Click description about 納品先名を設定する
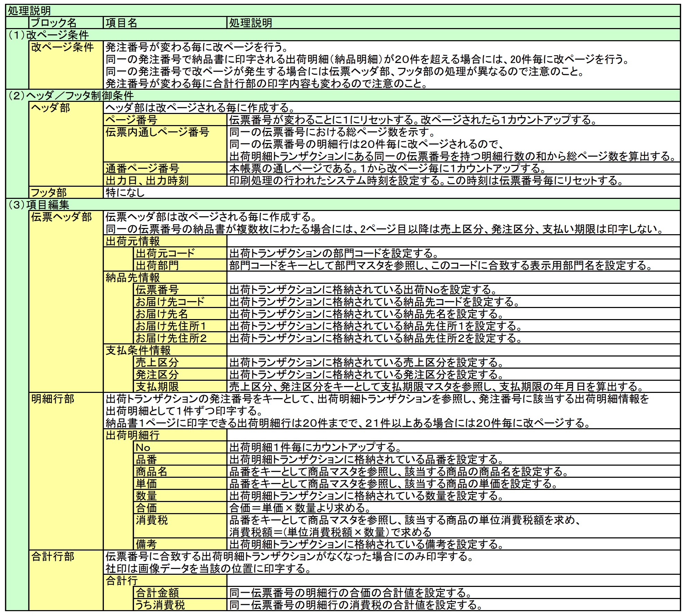Viewport: 687px width, 616px height. [x=454, y=314]
